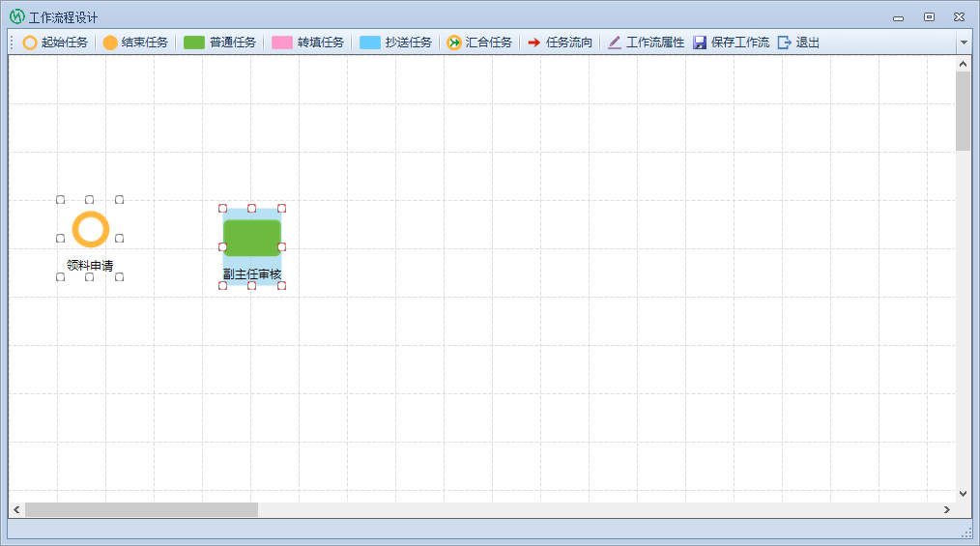Click the horizontal scrollbar left arrow
Viewport: 980px width, 546px height.
[x=16, y=509]
